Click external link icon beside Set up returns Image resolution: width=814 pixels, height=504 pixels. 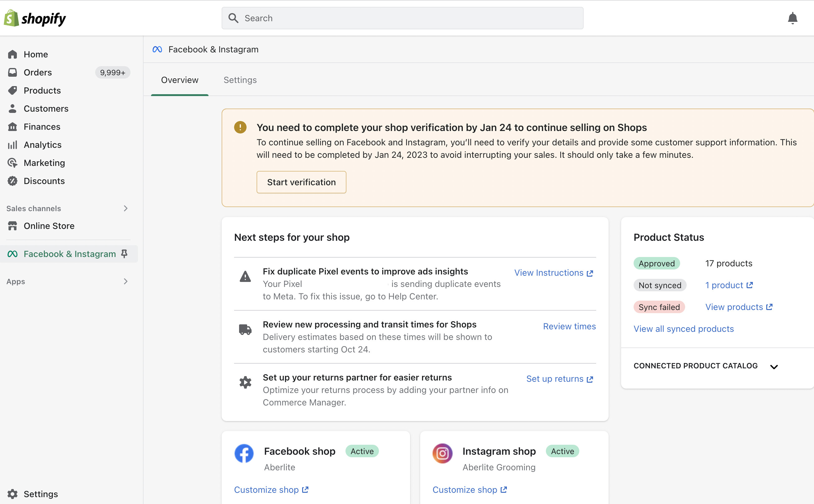(x=590, y=379)
